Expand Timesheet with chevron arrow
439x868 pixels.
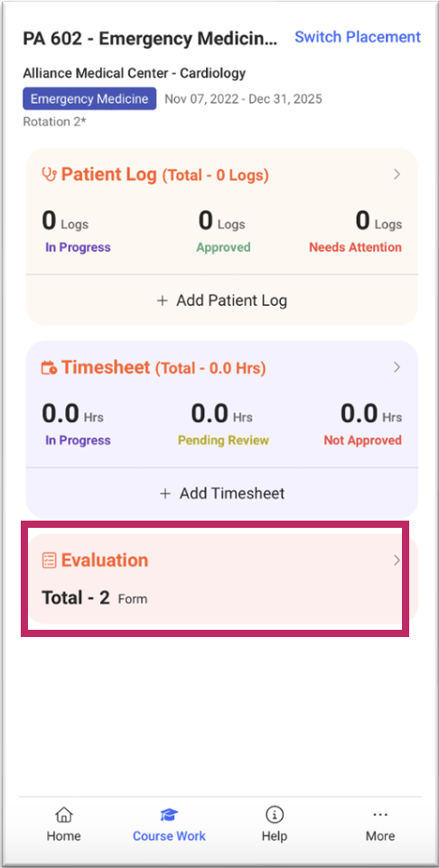point(397,367)
